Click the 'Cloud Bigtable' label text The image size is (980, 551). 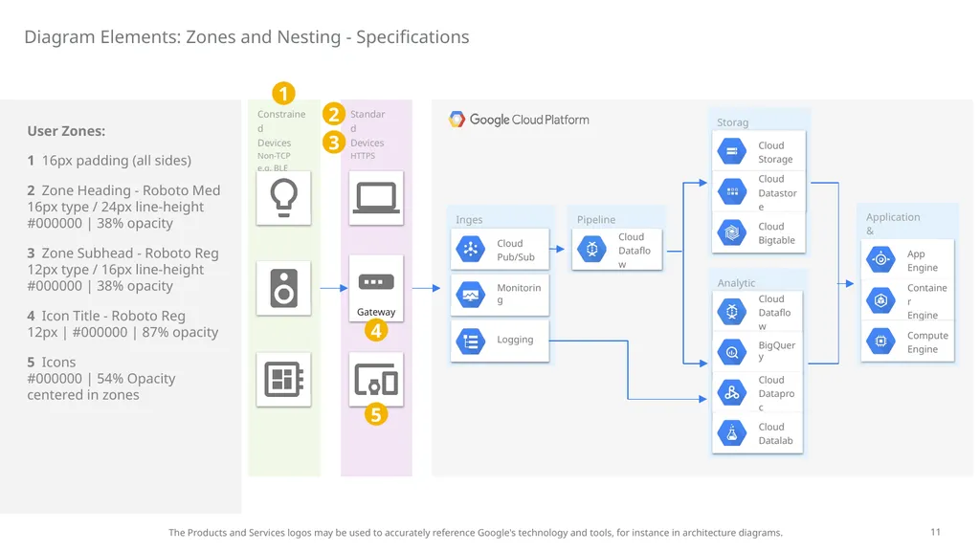pos(776,233)
